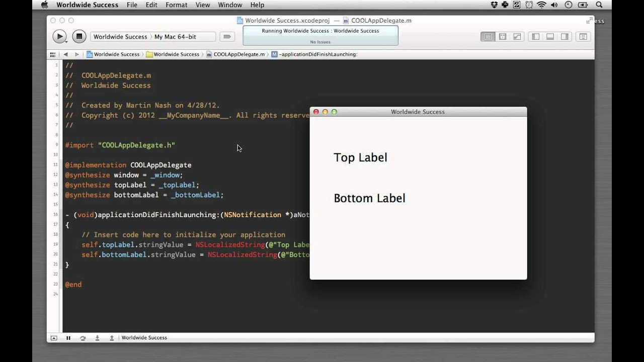This screenshot has height=362, width=644.
Task: Click the @implementation COOLAppDelegate line
Action: click(128, 165)
